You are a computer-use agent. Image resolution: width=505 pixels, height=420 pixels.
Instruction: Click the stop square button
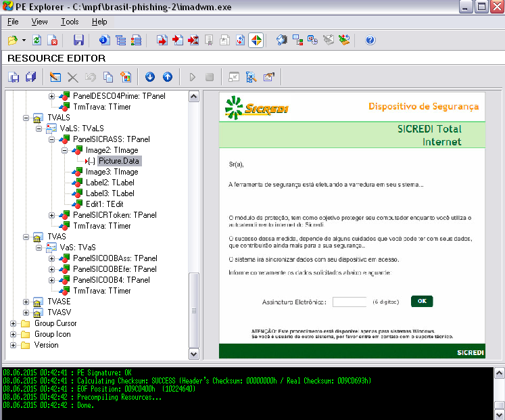click(x=210, y=77)
